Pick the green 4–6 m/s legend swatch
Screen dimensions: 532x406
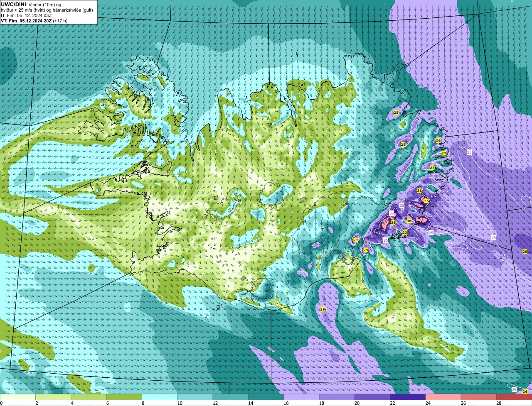(89, 397)
